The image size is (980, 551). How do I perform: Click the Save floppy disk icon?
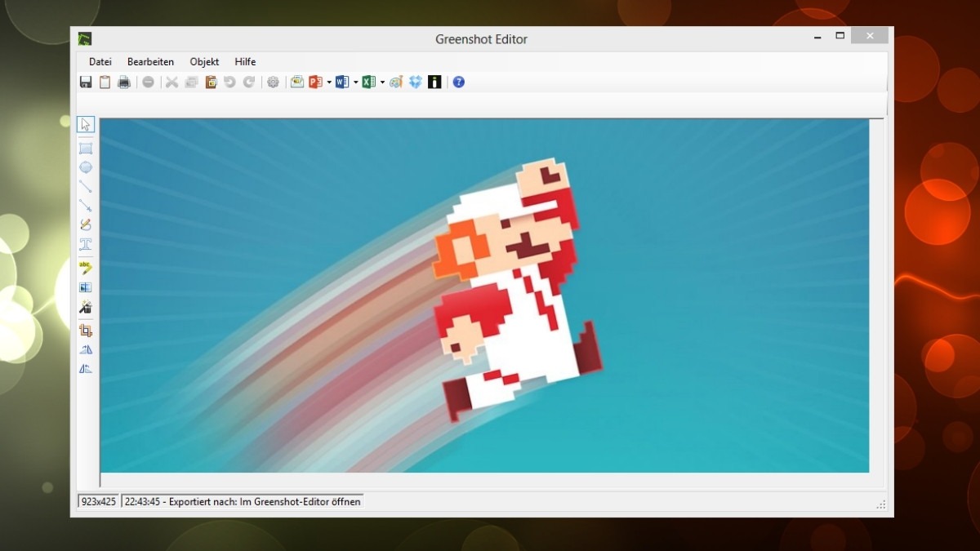[x=86, y=82]
